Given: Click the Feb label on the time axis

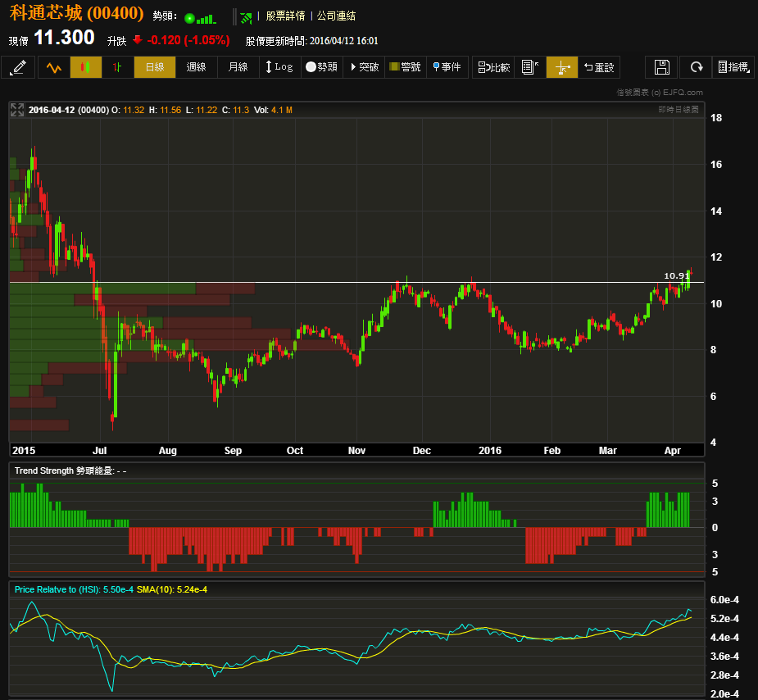Looking at the screenshot, I should (552, 451).
